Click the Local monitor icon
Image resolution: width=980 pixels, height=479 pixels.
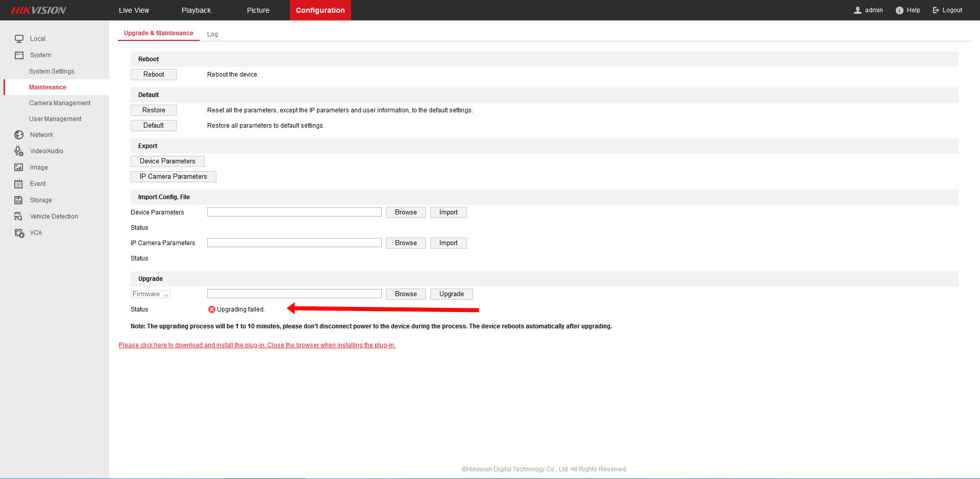point(19,39)
